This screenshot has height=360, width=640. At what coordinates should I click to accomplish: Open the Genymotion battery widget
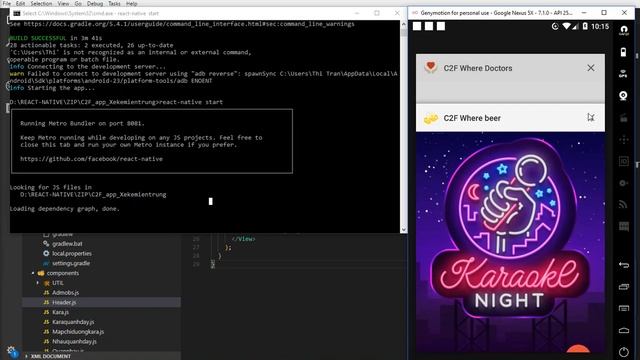point(623,52)
